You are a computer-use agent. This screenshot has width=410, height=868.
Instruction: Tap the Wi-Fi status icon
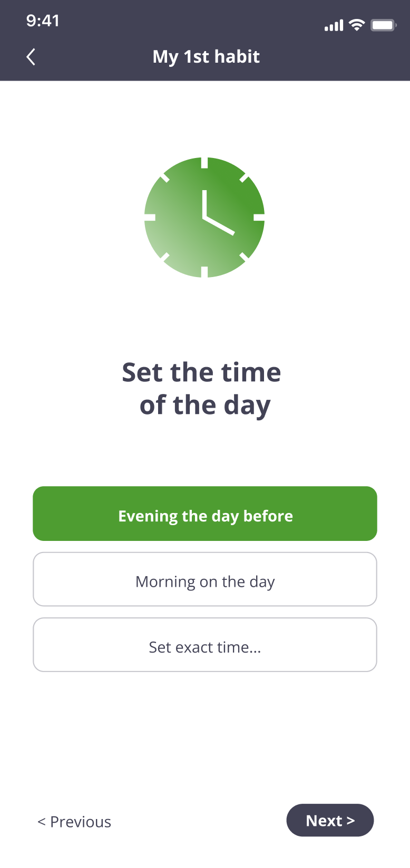[357, 25]
